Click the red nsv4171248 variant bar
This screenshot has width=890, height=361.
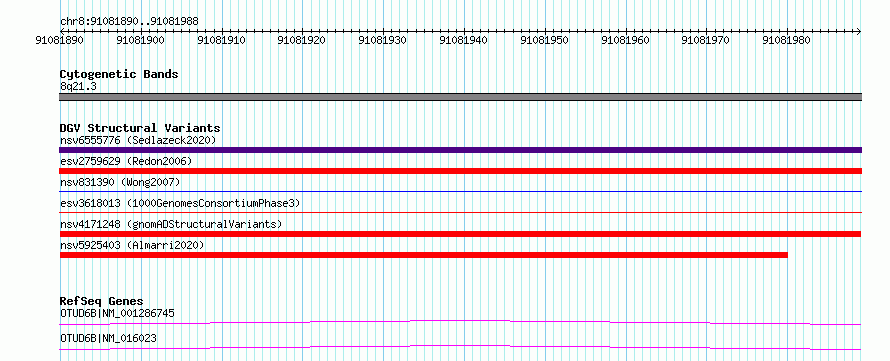(x=460, y=234)
